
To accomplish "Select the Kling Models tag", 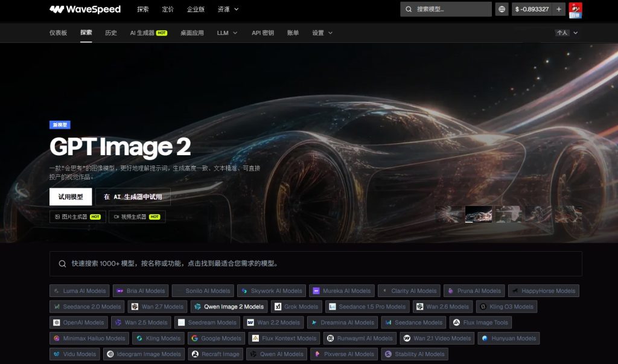I will click(159, 338).
